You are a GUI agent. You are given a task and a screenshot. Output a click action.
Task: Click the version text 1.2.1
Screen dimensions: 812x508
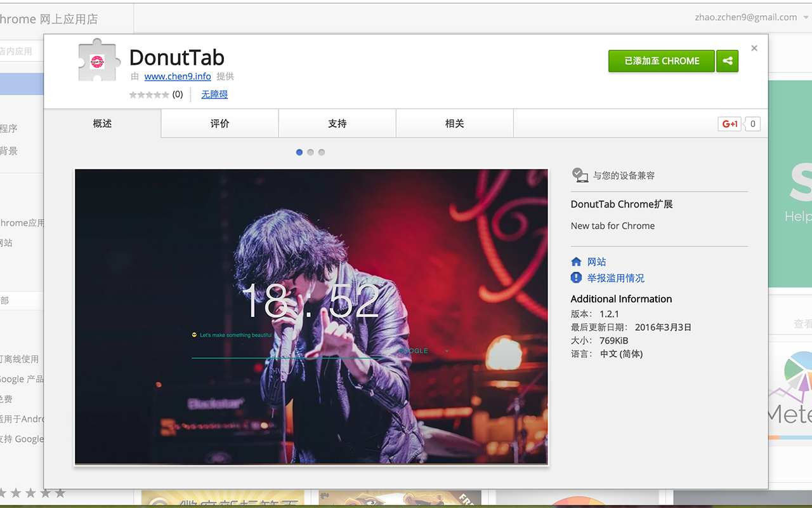(x=609, y=314)
